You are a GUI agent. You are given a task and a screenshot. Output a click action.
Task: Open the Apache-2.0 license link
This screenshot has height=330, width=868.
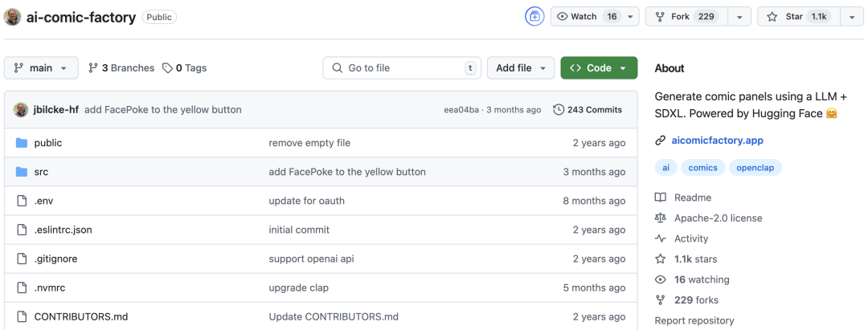click(709, 218)
